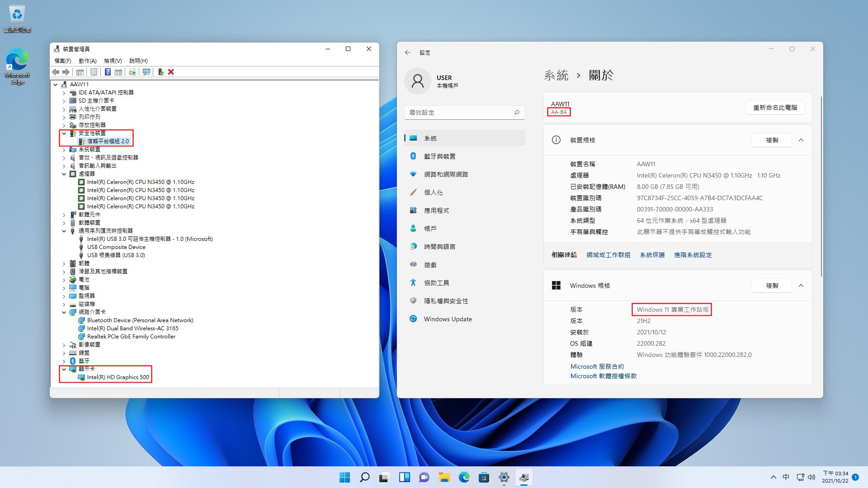Click the update device driver toolbar icon
The width and height of the screenshot is (868, 488).
pyautogui.click(x=160, y=72)
